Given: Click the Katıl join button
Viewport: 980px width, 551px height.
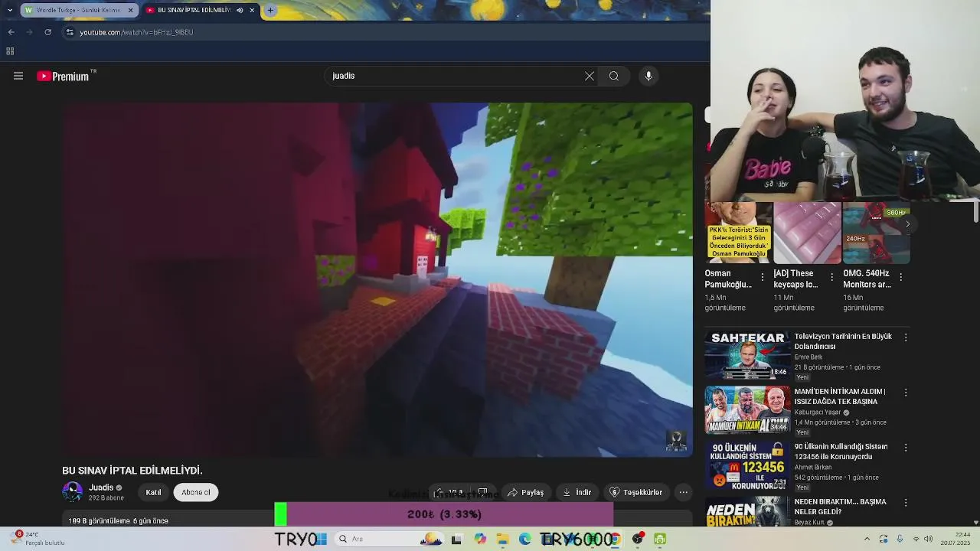Looking at the screenshot, I should coord(153,492).
